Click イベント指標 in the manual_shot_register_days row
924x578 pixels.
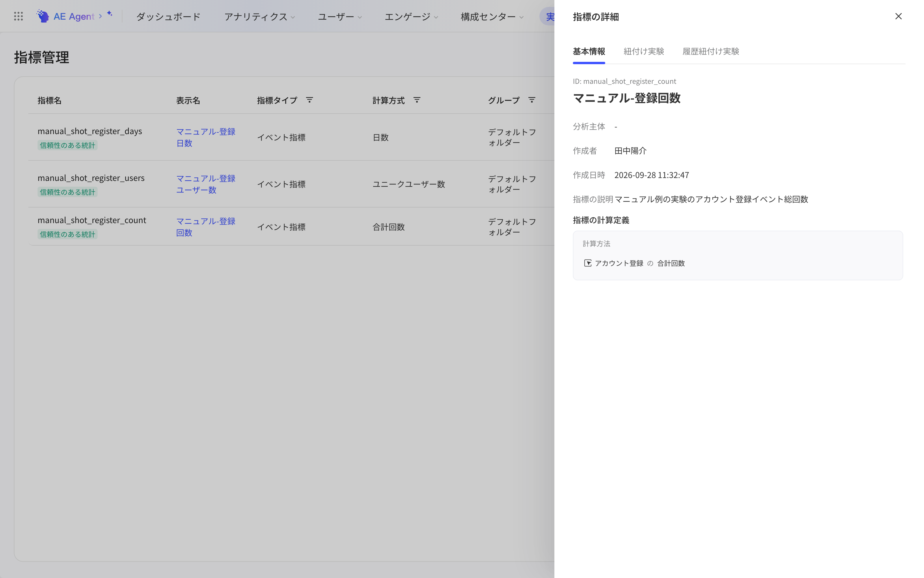tap(281, 137)
